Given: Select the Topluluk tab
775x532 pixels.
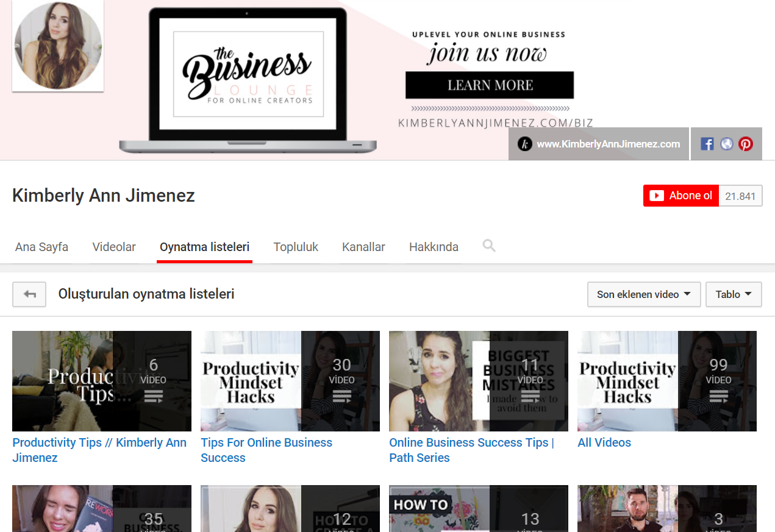Looking at the screenshot, I should pyautogui.click(x=296, y=247).
